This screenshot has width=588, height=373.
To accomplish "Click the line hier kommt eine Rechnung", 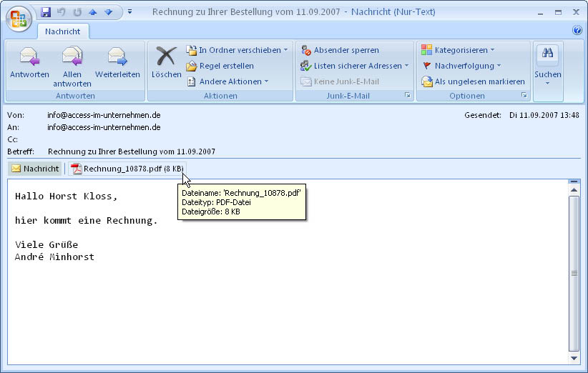I will point(87,221).
